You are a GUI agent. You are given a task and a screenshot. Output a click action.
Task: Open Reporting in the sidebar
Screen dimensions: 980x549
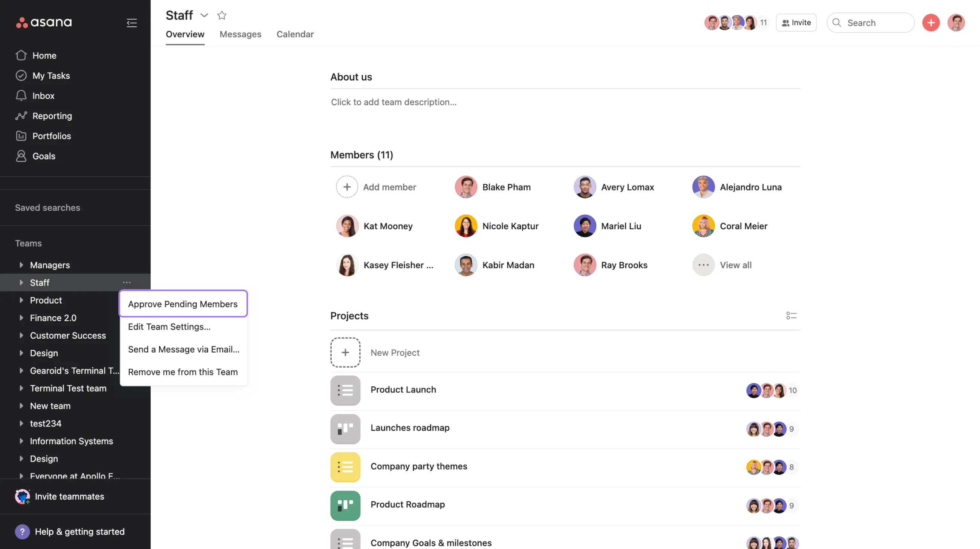click(x=52, y=116)
